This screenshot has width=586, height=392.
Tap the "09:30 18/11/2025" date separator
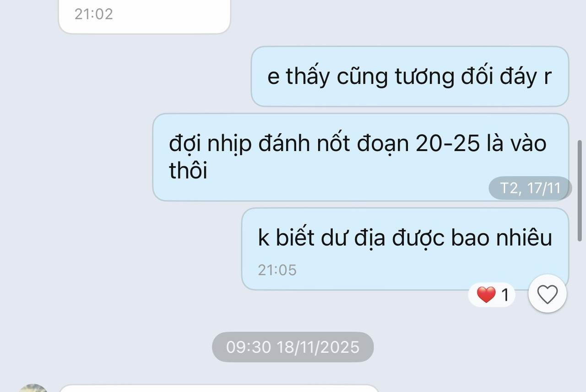pyautogui.click(x=293, y=347)
